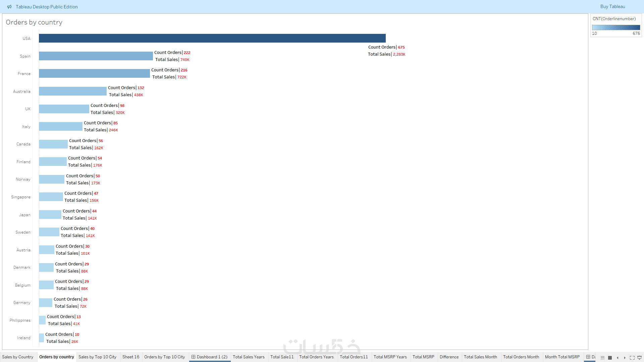Open the Sales by Top 10 City tab
Viewport: 644px width, 362px height.
[x=97, y=357]
